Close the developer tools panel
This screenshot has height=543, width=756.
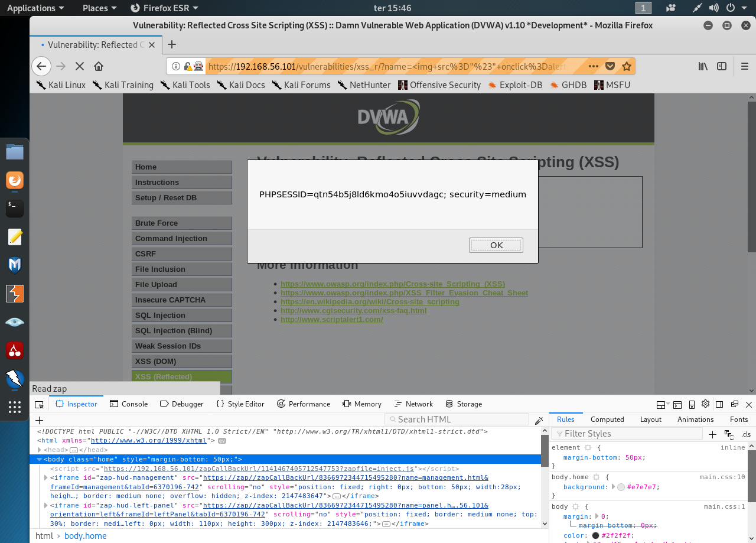pos(748,404)
